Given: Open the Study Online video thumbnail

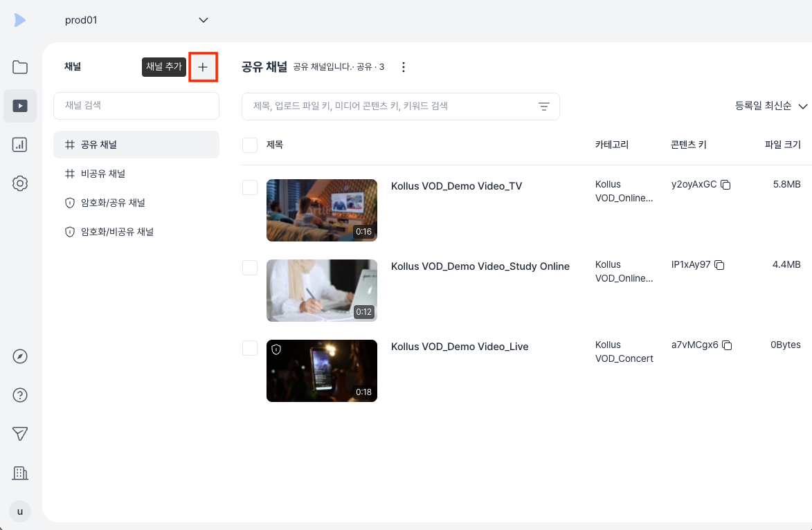Looking at the screenshot, I should tap(322, 291).
